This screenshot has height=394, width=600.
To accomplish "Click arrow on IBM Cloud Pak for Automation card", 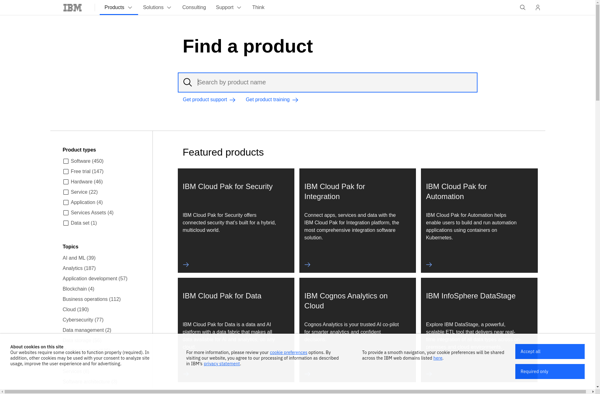I will pyautogui.click(x=429, y=264).
